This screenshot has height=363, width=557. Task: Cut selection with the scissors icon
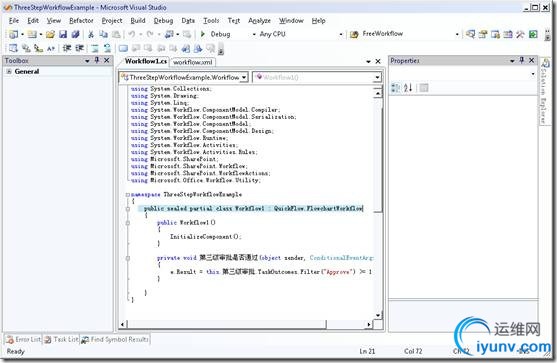click(91, 34)
